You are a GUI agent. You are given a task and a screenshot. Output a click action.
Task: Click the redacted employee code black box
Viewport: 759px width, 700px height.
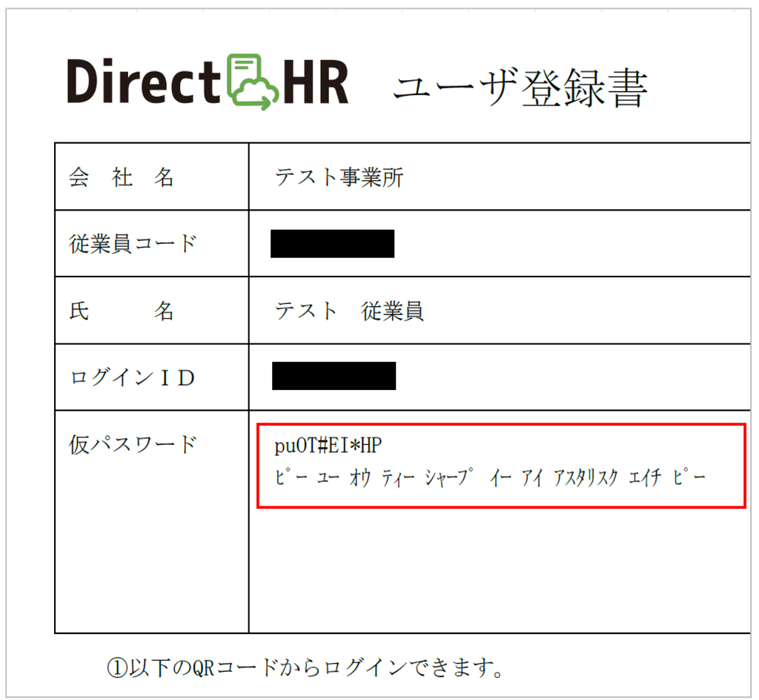[x=332, y=243]
